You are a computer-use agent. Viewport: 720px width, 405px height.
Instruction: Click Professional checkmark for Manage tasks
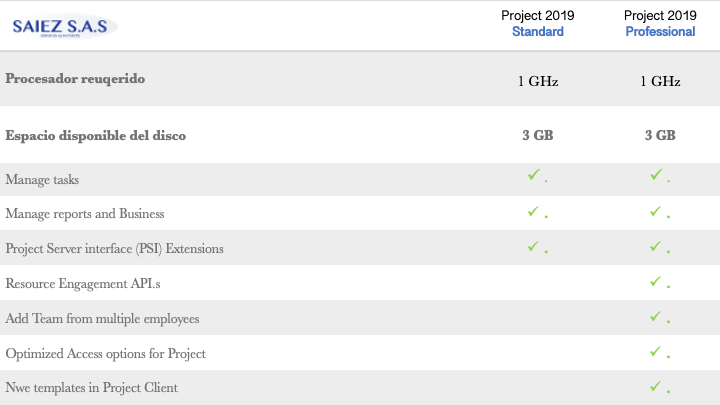(x=656, y=176)
